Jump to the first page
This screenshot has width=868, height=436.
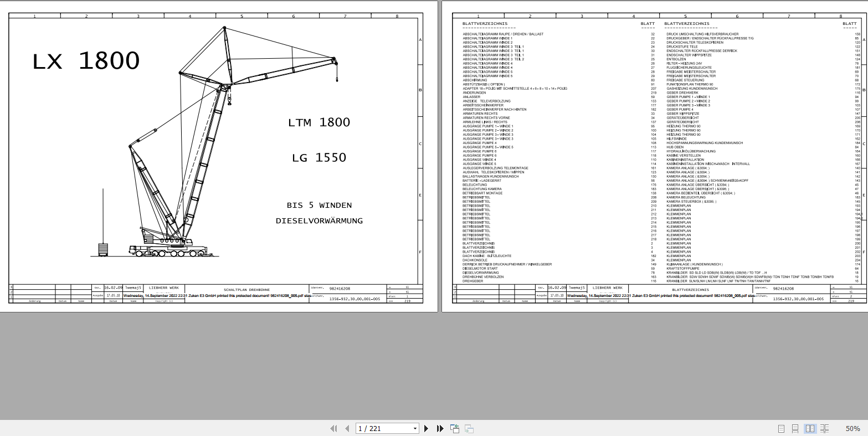(333, 428)
